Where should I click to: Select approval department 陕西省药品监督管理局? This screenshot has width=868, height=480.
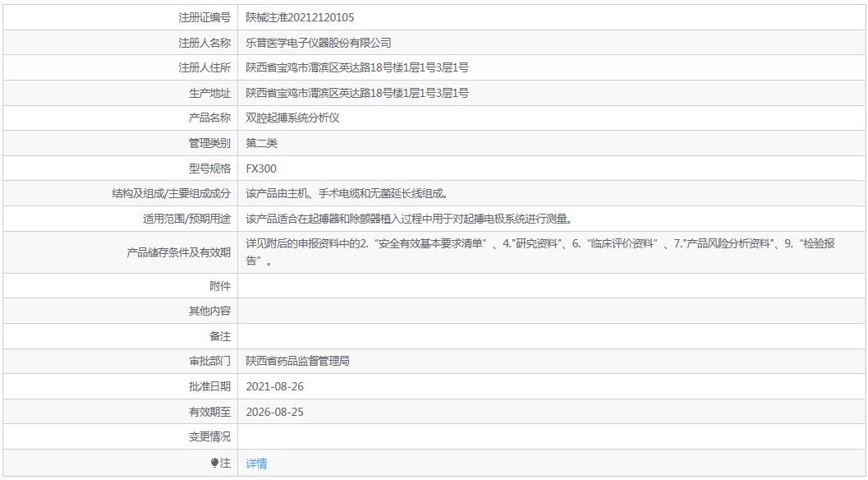tap(297, 362)
